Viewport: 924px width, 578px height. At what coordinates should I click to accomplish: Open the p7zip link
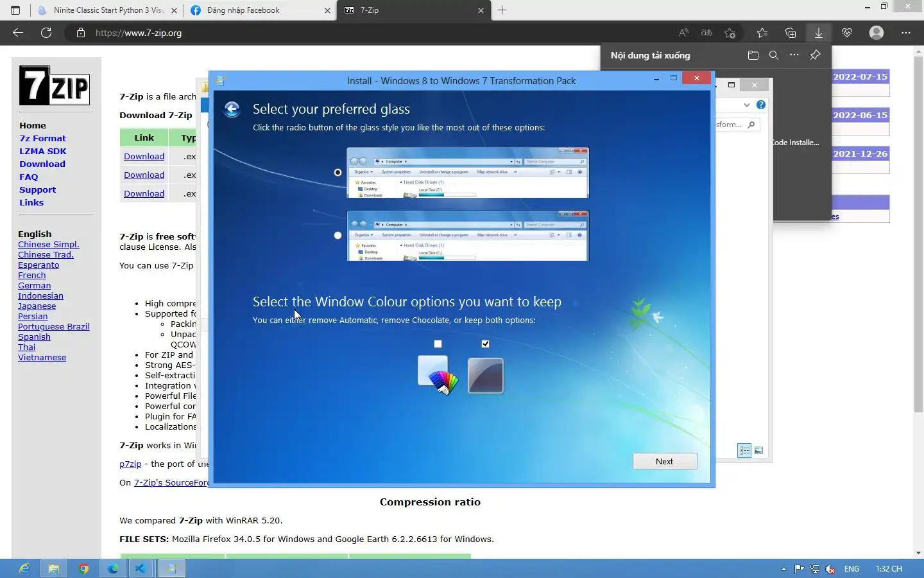point(130,464)
